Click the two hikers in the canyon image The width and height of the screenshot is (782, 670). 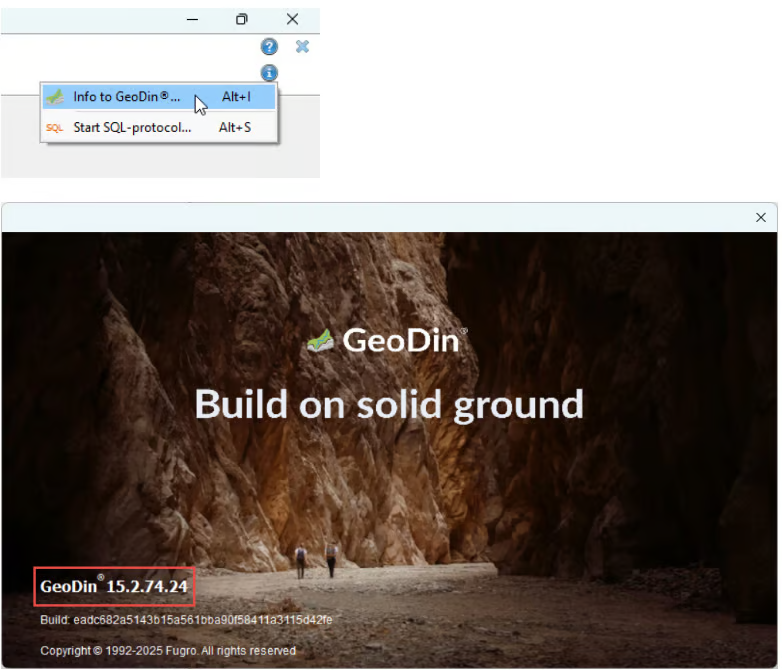point(315,560)
